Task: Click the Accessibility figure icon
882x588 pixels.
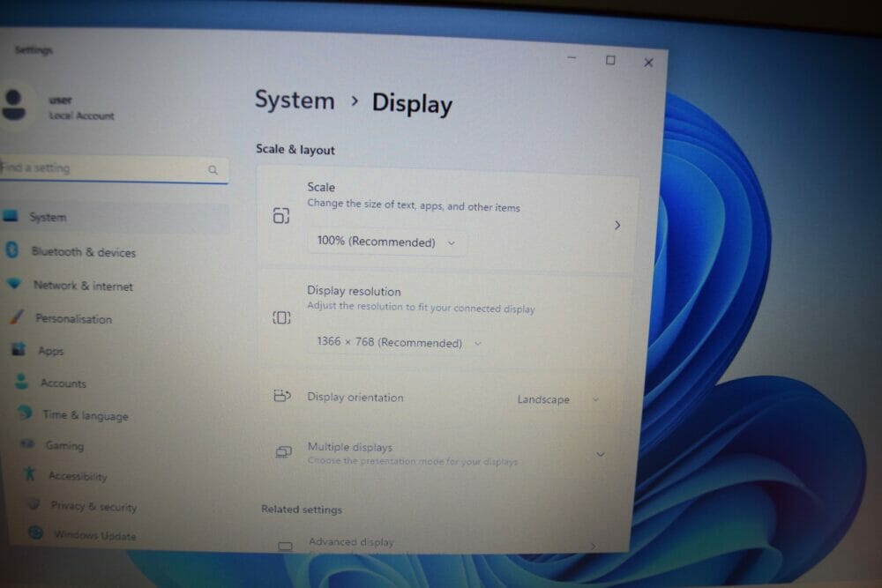Action: (30, 474)
